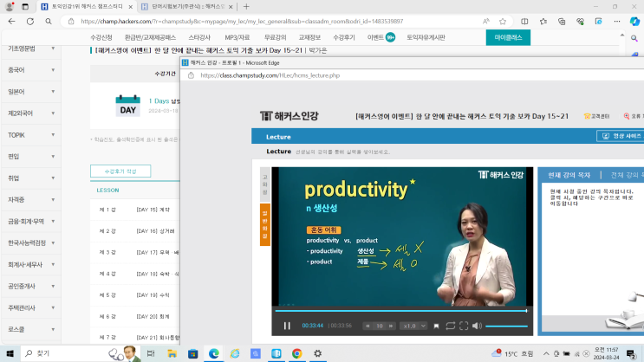644x362 pixels.
Task: Open 스타강사 menu
Action: point(199,37)
